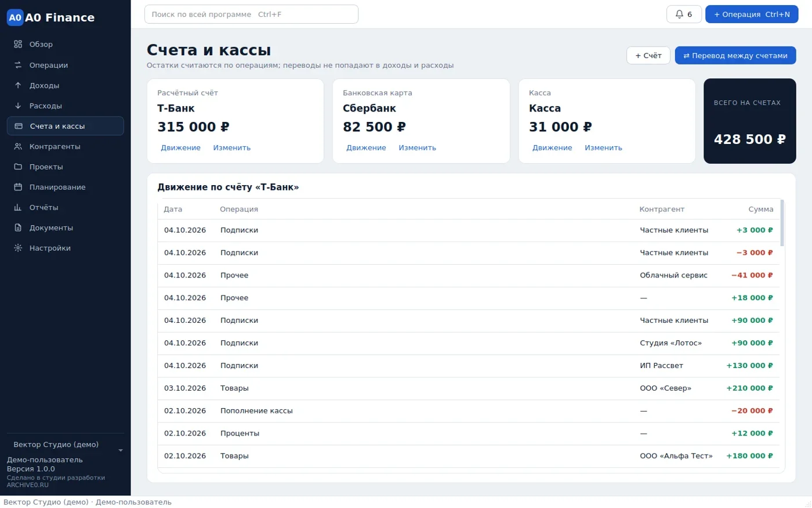Add a new operation with + Операция button
Image resolution: width=812 pixels, height=508 pixels.
coord(752,15)
